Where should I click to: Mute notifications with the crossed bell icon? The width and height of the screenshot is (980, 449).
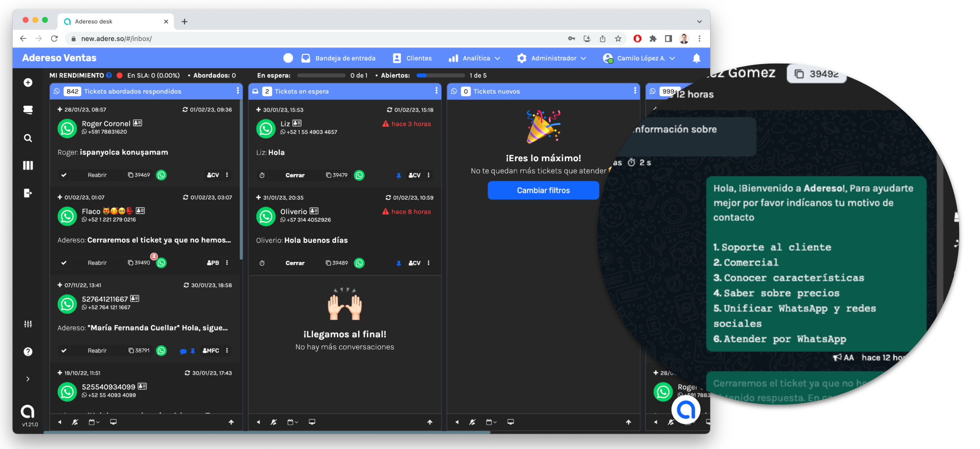(75, 422)
